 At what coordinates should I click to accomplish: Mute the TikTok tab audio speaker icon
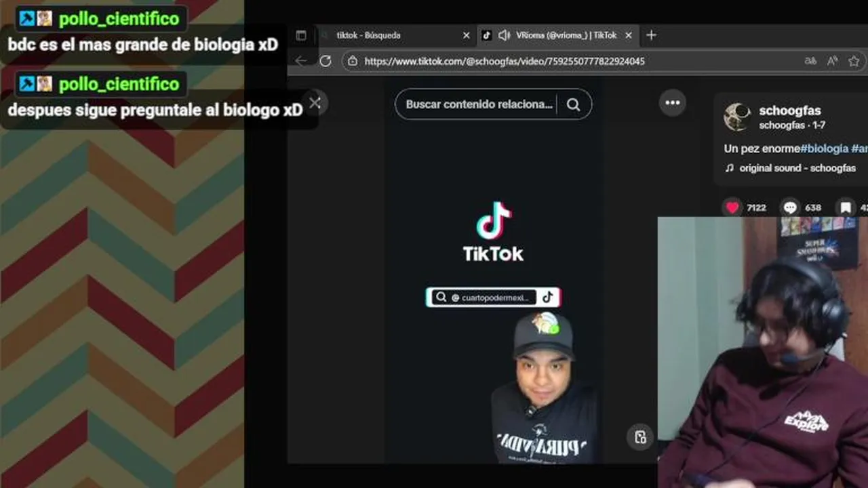[504, 35]
